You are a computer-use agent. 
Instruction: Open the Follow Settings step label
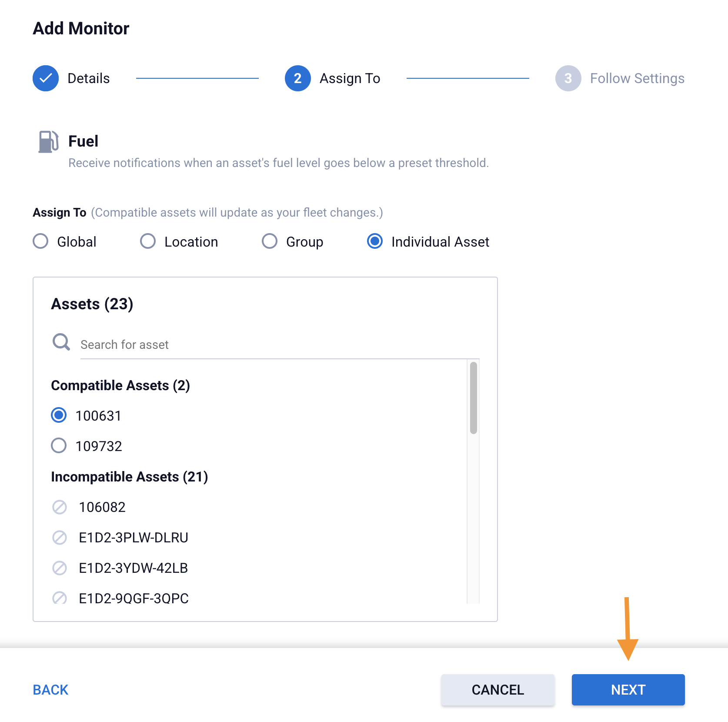pos(637,78)
